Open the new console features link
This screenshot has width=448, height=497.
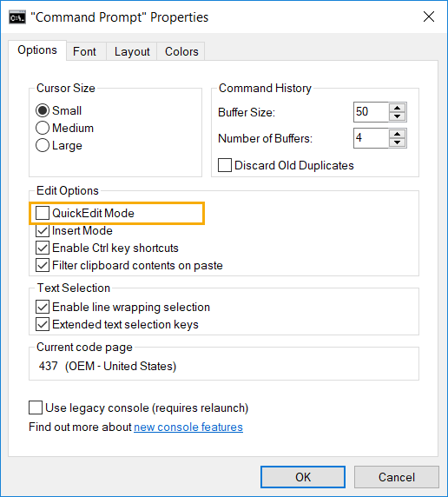pos(188,427)
